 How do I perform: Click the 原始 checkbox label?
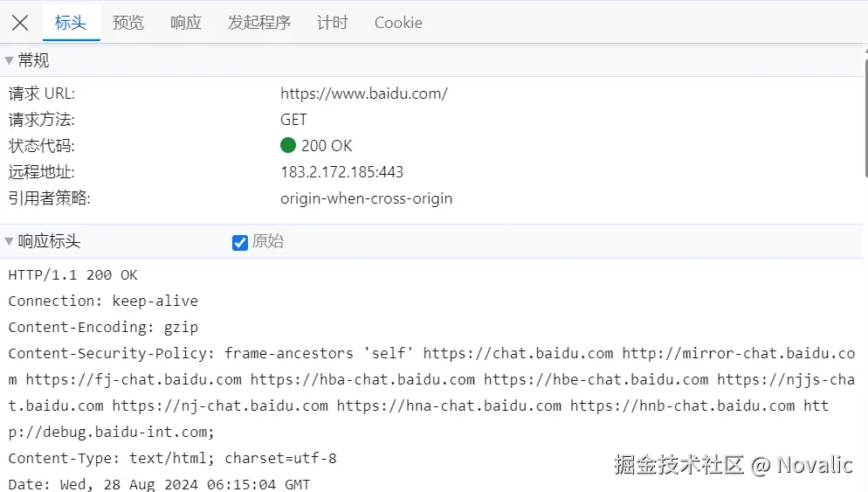(x=268, y=241)
